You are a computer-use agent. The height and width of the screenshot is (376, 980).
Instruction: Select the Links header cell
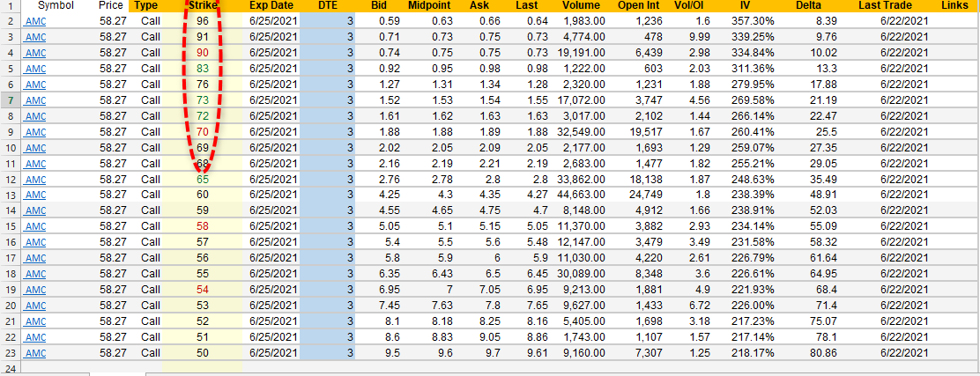point(956,5)
